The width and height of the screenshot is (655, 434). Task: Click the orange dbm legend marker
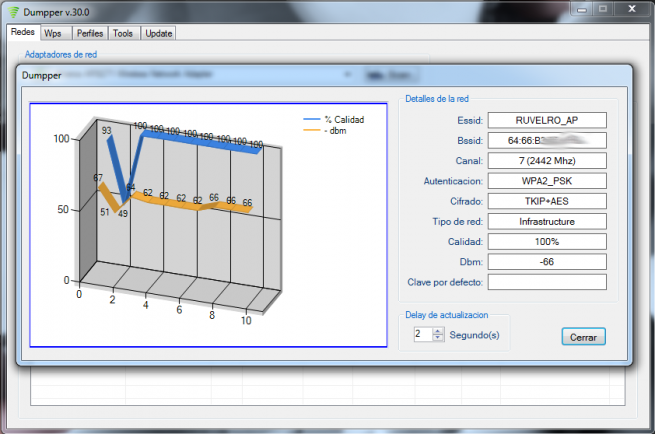tap(310, 132)
